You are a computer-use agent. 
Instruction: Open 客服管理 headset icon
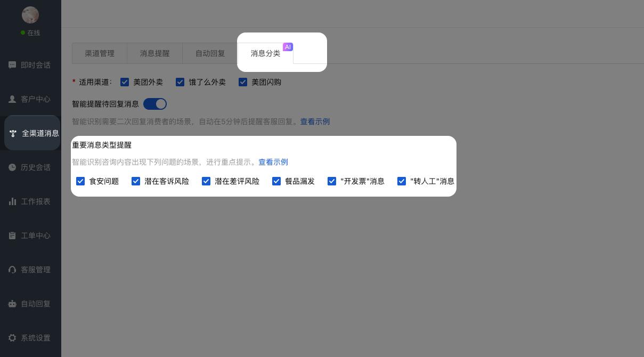click(x=12, y=270)
